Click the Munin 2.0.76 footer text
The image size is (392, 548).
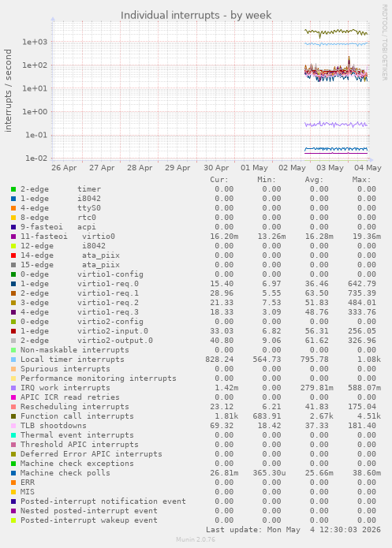click(196, 539)
